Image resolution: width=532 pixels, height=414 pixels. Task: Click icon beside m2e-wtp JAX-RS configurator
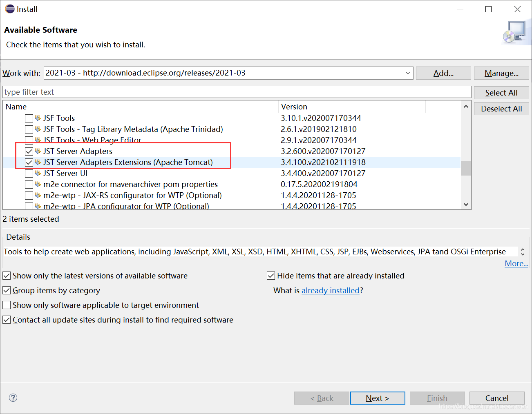38,195
